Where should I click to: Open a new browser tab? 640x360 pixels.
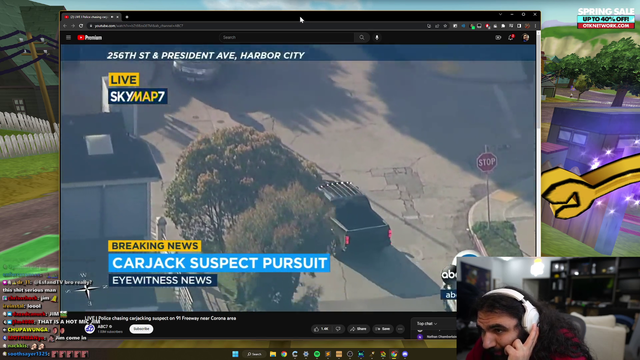click(127, 17)
